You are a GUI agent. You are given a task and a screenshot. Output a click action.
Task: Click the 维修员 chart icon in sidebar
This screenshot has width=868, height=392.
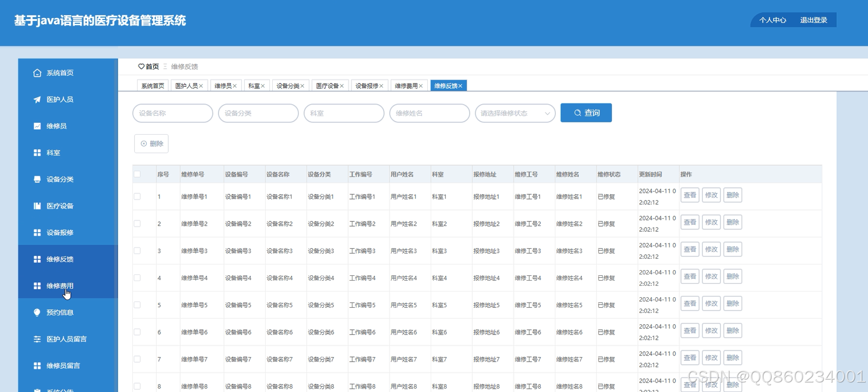click(x=37, y=126)
